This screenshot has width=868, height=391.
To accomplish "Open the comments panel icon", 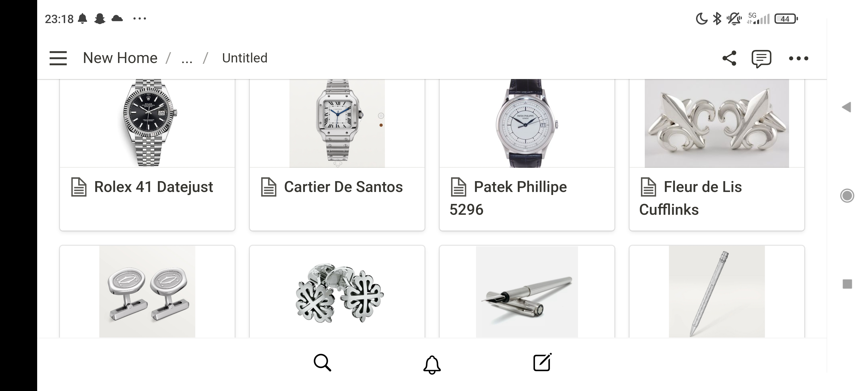I will tap(761, 59).
